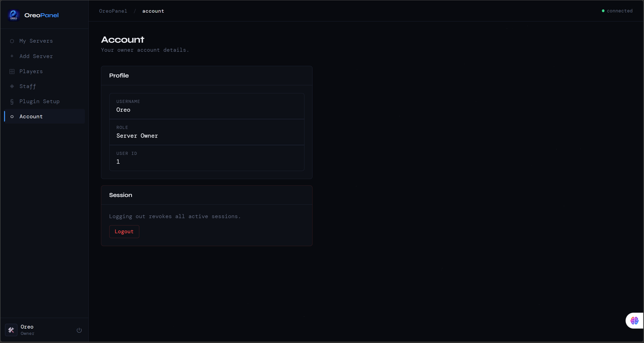Click the connected status label
This screenshot has width=644, height=343.
(619, 11)
